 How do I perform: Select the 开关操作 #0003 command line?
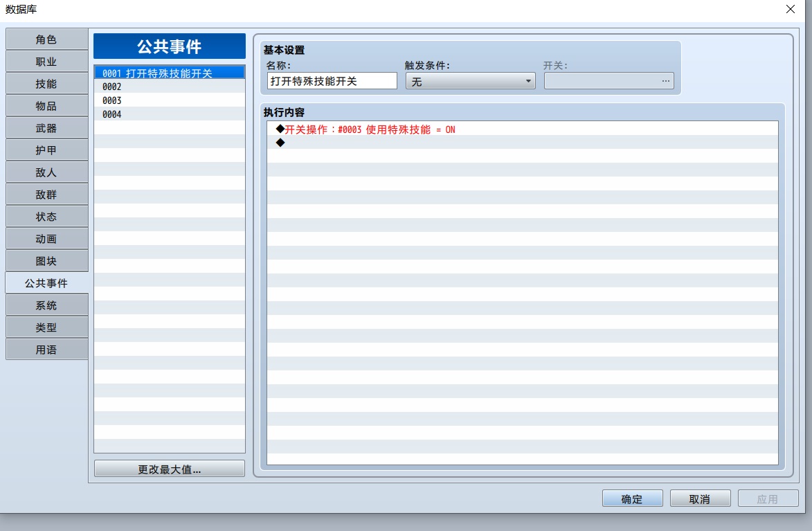pyautogui.click(x=522, y=129)
